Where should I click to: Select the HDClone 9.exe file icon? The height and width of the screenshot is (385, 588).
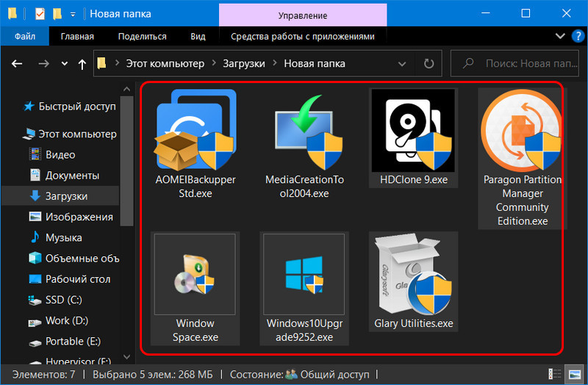coord(413,130)
